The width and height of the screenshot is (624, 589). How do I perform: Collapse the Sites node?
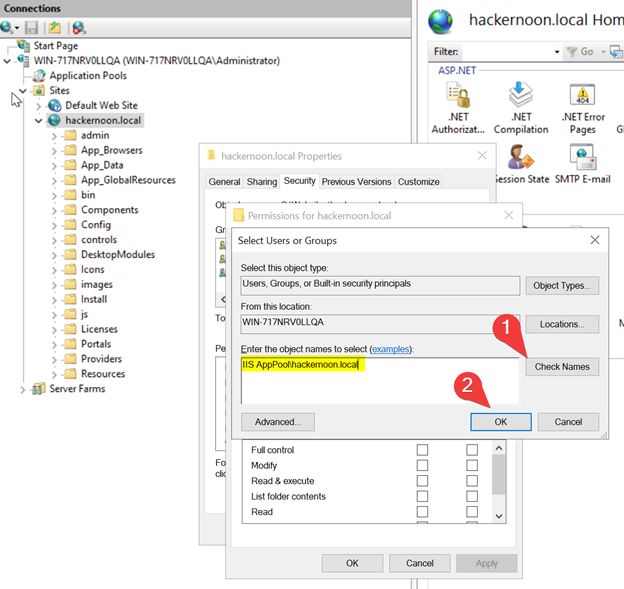[x=23, y=91]
